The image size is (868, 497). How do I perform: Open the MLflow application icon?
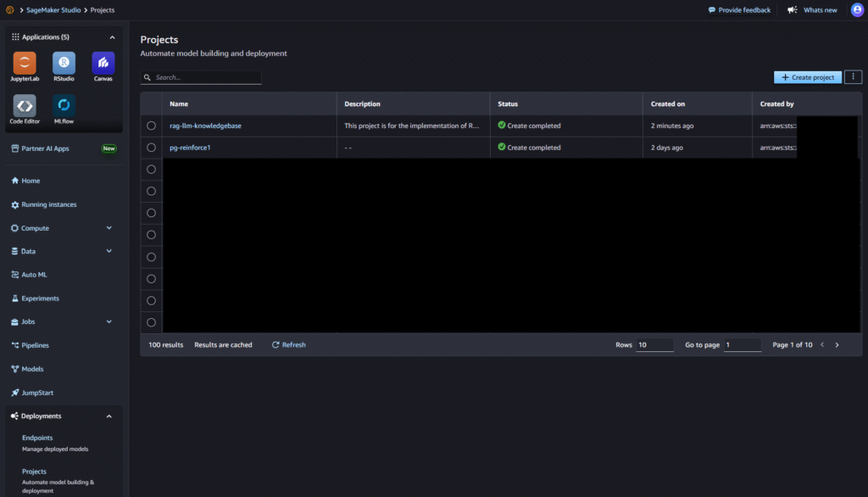pyautogui.click(x=64, y=106)
